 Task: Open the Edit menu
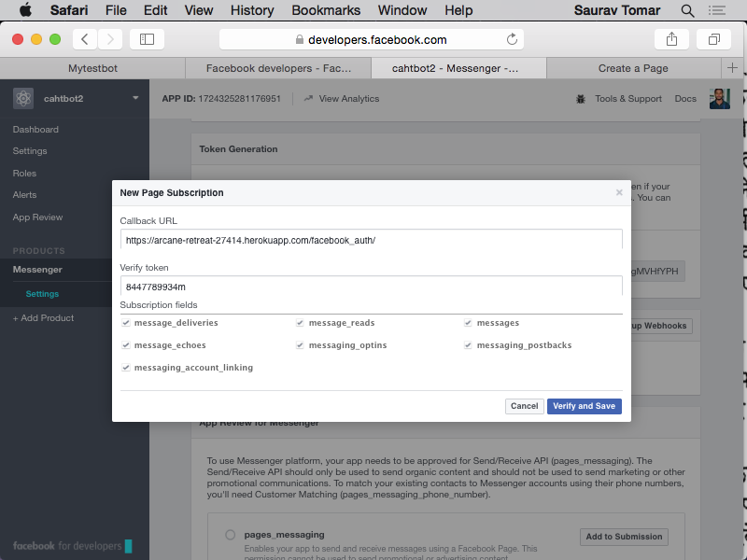(155, 10)
